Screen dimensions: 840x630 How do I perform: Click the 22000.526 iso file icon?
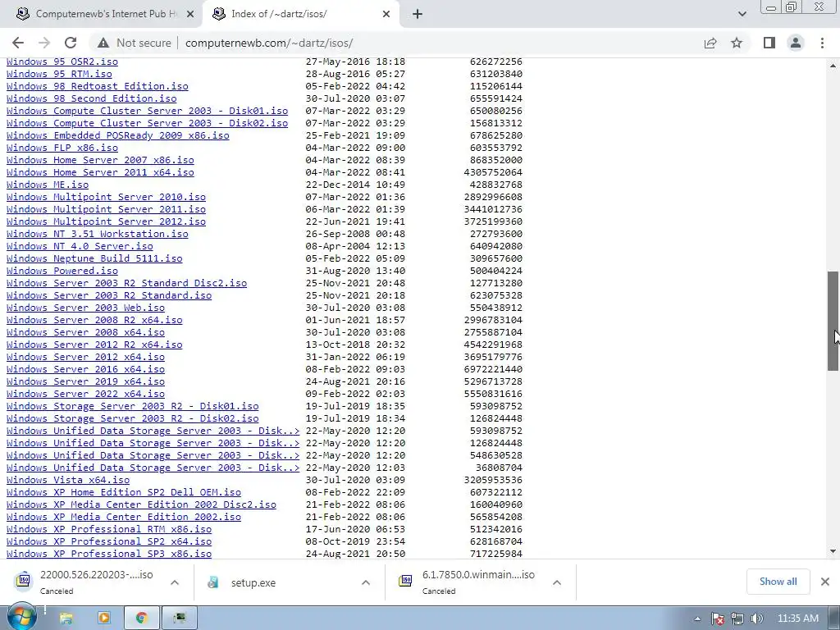(24, 581)
